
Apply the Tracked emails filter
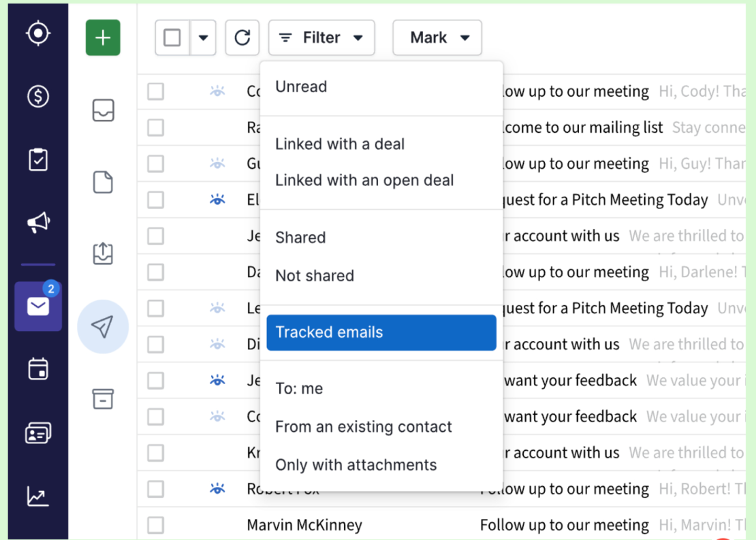(x=329, y=332)
